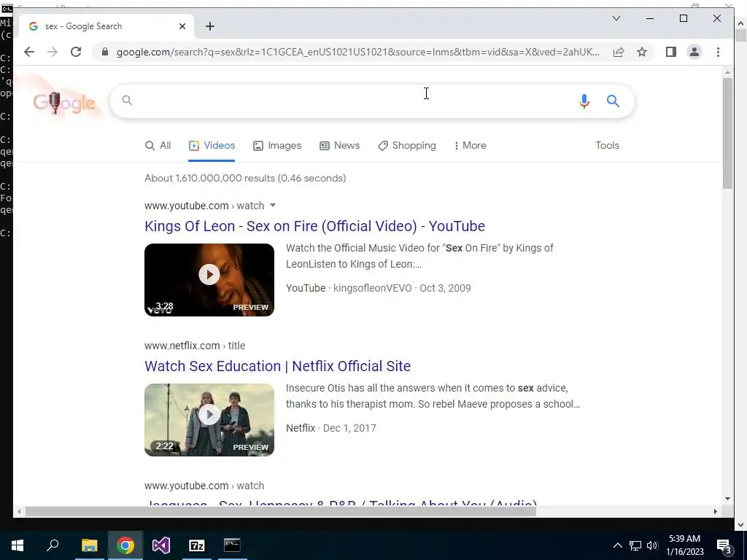The height and width of the screenshot is (560, 747).
Task: Start voice search with the microphone icon
Action: tap(584, 101)
